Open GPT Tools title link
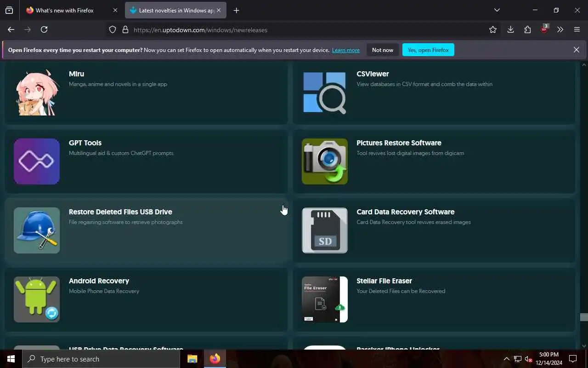The width and height of the screenshot is (588, 368). pos(85,143)
